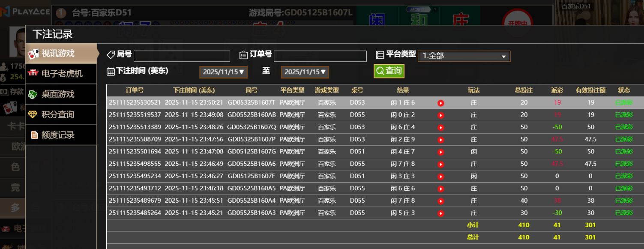Click the 积分查询 diamond icon
The height and width of the screenshot is (249, 644).
(33, 114)
